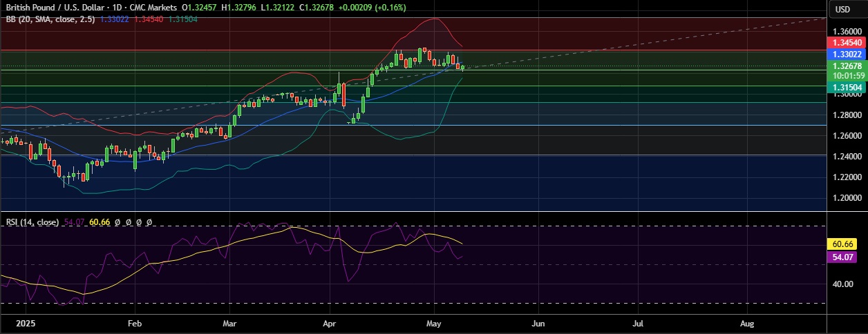Click the yellow 60.66 RSI axis label
Image resolution: width=868 pixels, height=334 pixels.
(841, 244)
